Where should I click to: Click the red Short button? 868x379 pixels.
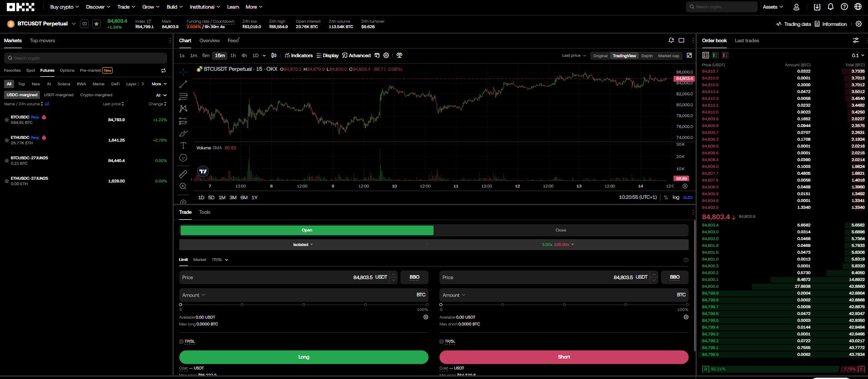pos(564,357)
